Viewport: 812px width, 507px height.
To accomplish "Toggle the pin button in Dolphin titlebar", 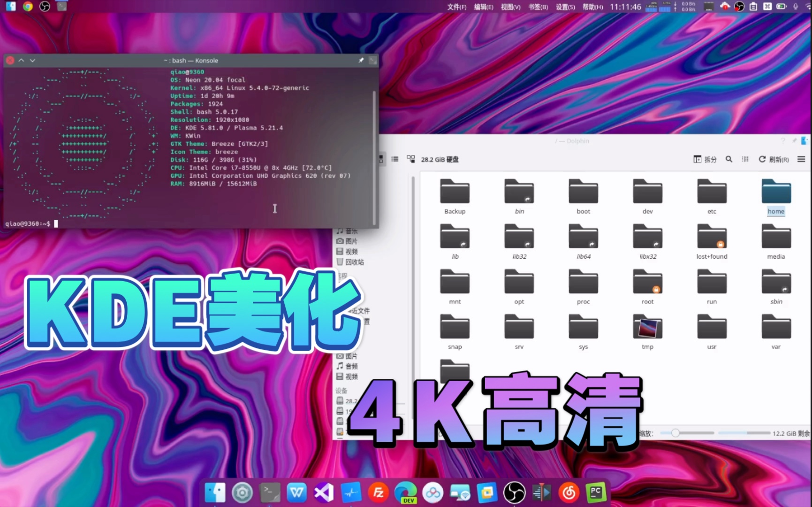I will 794,140.
